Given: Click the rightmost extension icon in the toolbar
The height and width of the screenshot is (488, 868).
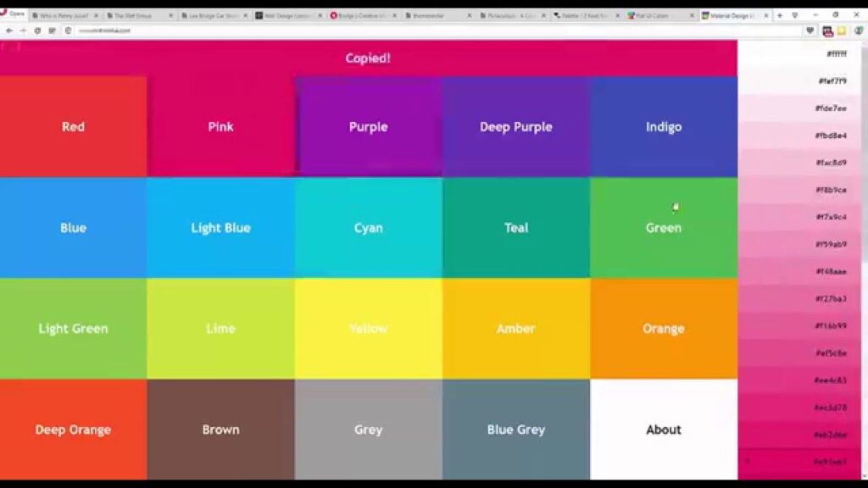Looking at the screenshot, I should coord(859,30).
